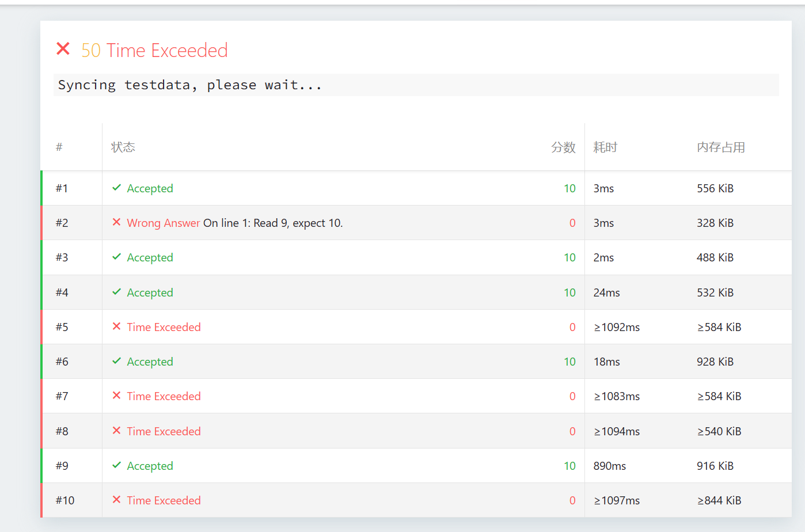The image size is (805, 532).
Task: Click the 分数 column header
Action: (x=563, y=147)
